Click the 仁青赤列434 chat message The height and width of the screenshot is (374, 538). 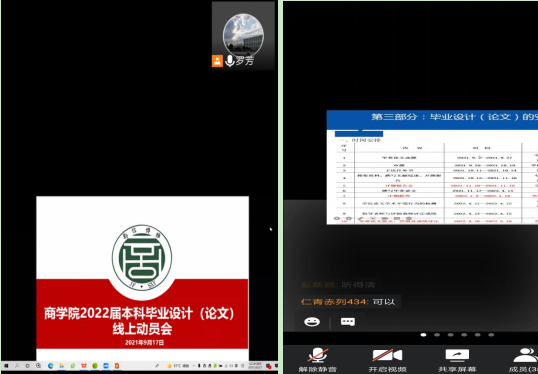[348, 302]
